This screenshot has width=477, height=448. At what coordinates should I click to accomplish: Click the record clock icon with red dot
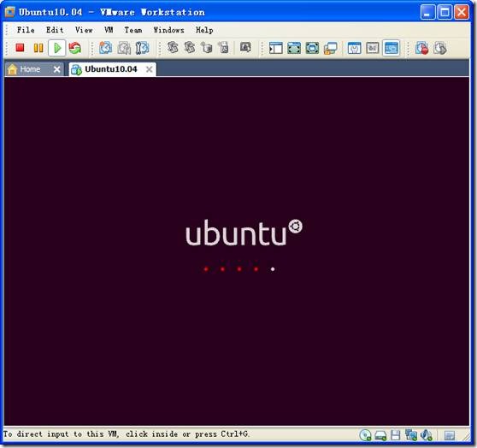pos(421,48)
